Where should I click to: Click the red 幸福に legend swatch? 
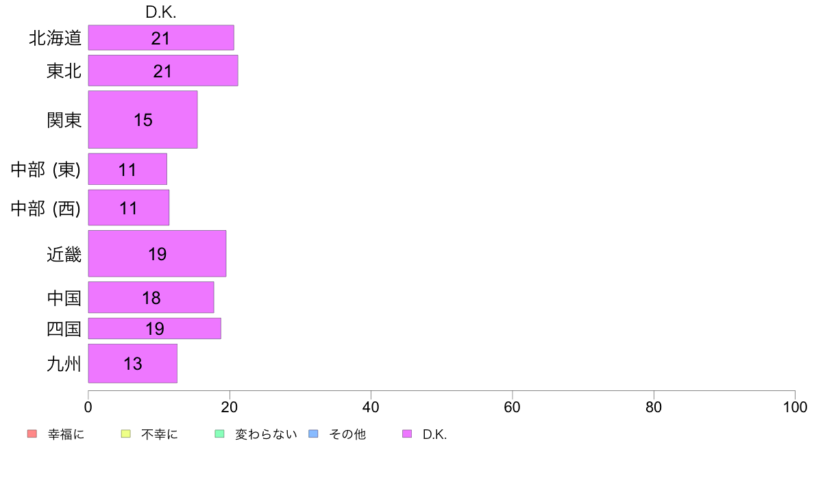[32, 433]
